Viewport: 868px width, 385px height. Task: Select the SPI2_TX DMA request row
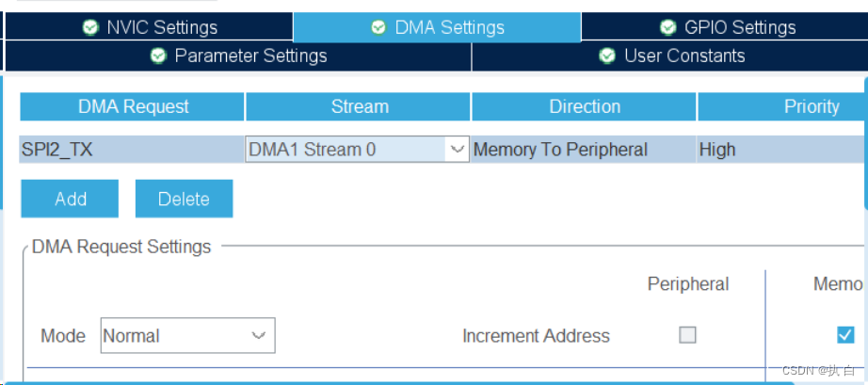[443, 150]
